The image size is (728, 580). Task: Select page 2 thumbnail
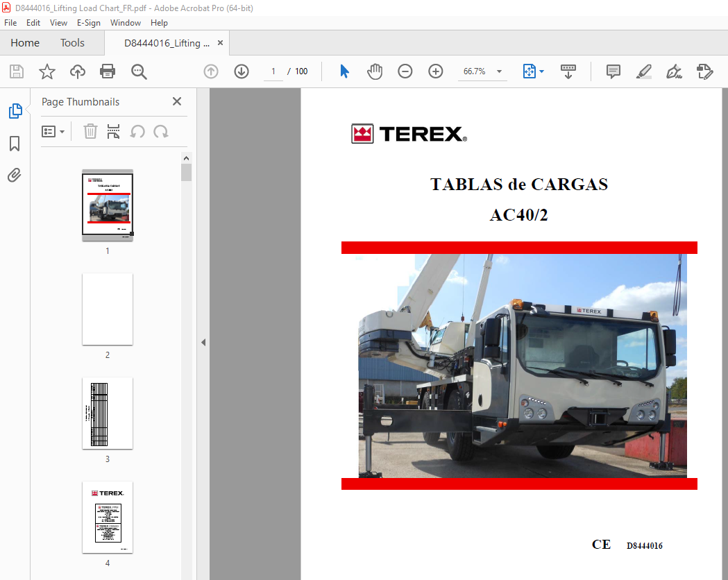[108, 309]
